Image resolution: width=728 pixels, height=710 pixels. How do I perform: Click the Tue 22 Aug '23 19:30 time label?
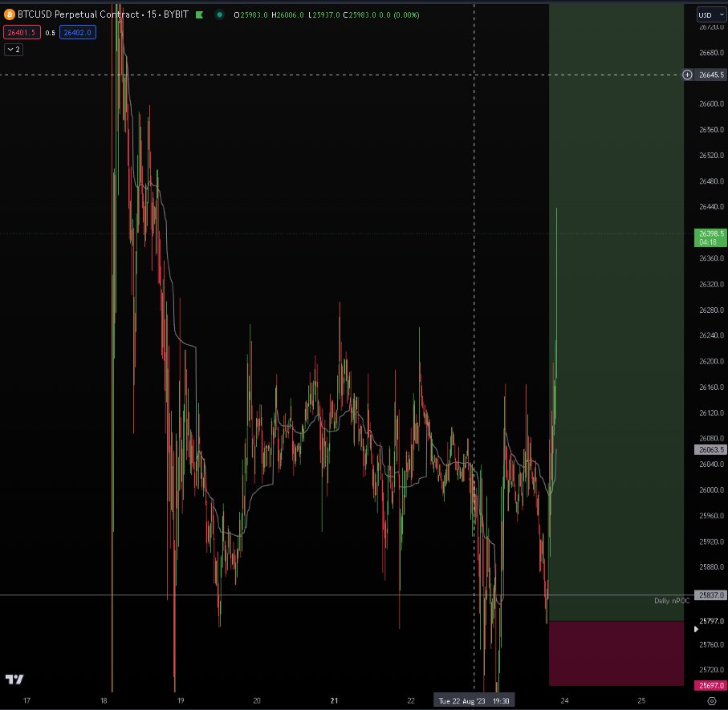tap(474, 700)
